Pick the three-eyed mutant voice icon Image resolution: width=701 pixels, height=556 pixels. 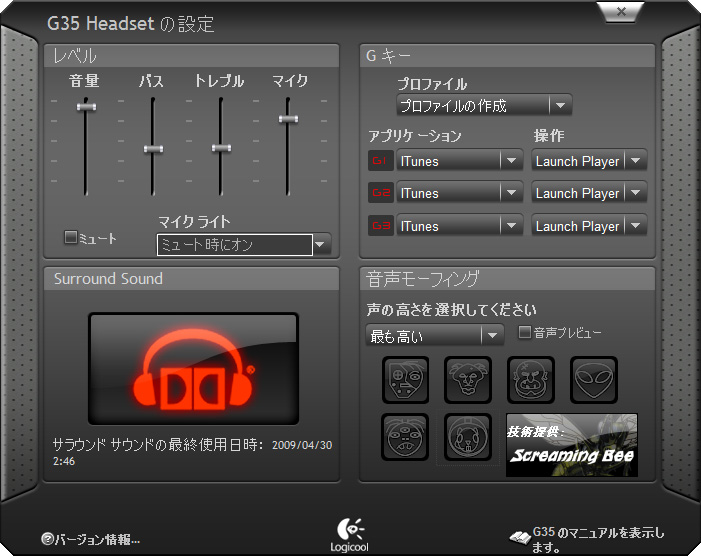[405, 437]
